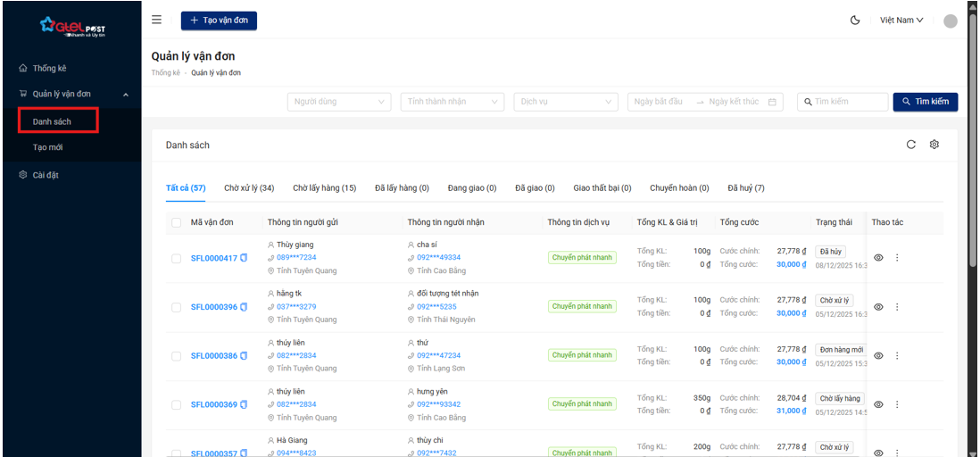Open the Việt Nam language dropdown
The height and width of the screenshot is (457, 980).
(901, 21)
